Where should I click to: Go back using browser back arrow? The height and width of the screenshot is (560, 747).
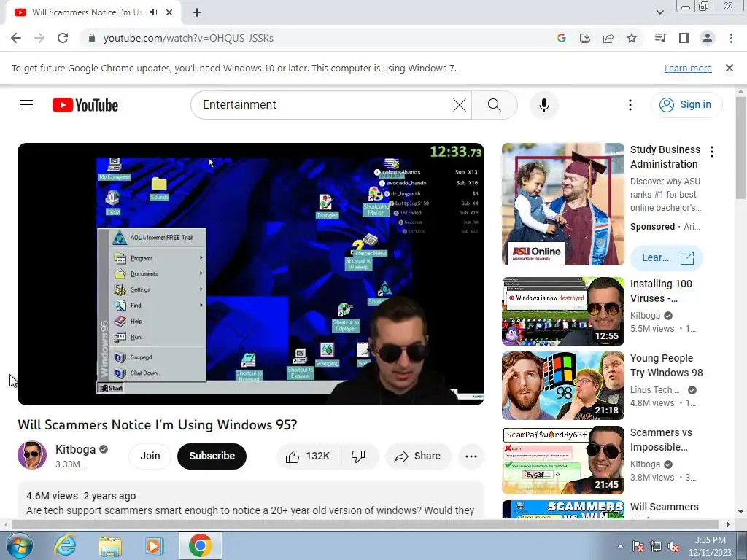click(x=16, y=38)
